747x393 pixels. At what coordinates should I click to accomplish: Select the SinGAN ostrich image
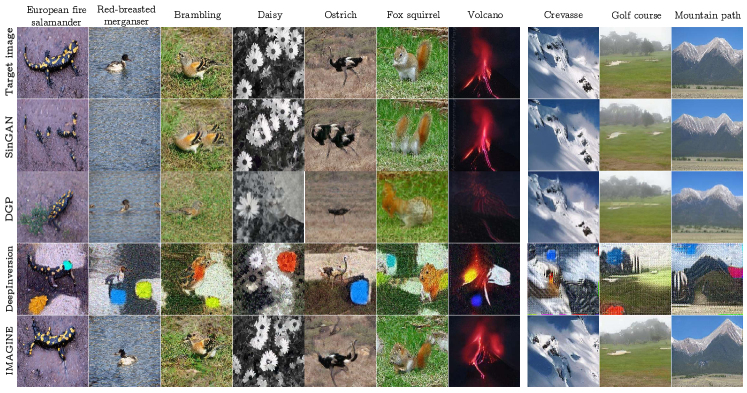coord(341,135)
